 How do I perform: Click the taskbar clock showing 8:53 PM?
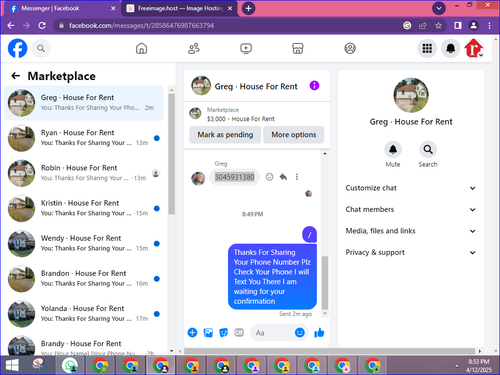pos(479,365)
